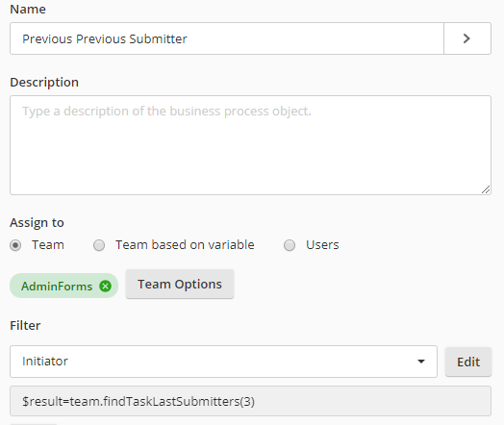The height and width of the screenshot is (425, 504).
Task: Choose Team based on variable option
Action: [x=99, y=245]
